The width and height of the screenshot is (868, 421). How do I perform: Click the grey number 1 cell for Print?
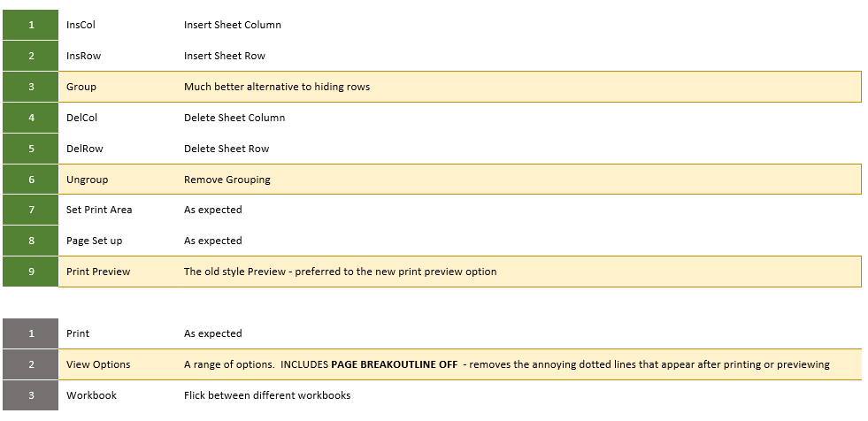pos(30,333)
